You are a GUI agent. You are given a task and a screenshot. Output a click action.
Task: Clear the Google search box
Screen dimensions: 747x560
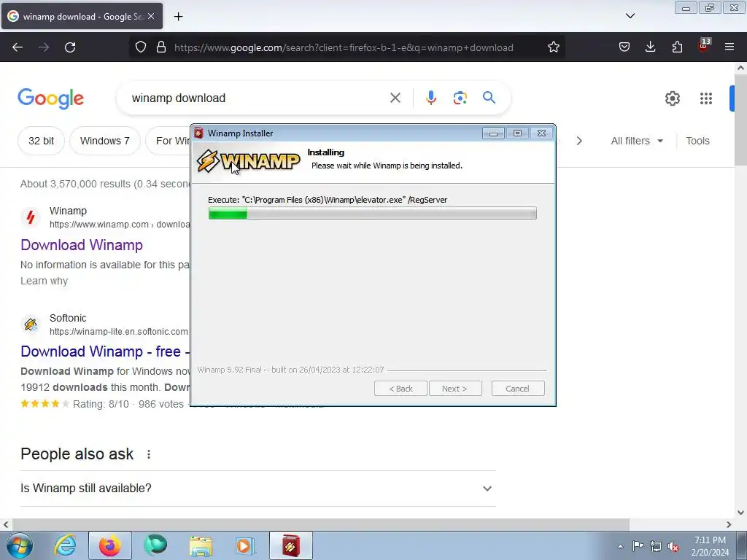click(x=395, y=98)
